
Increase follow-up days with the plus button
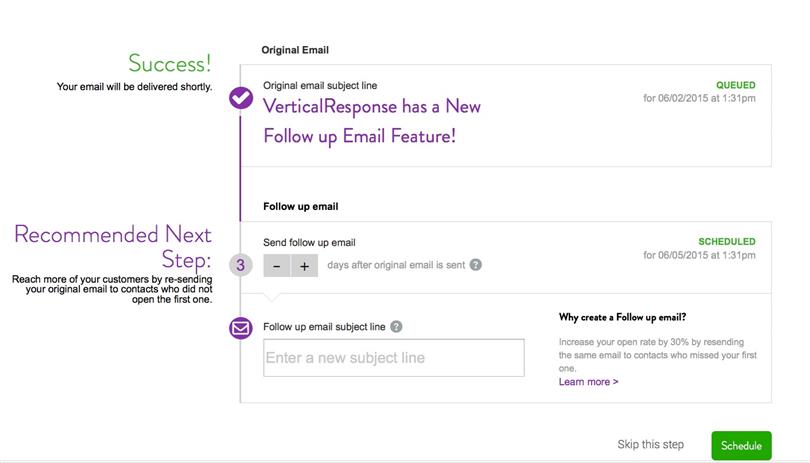304,266
